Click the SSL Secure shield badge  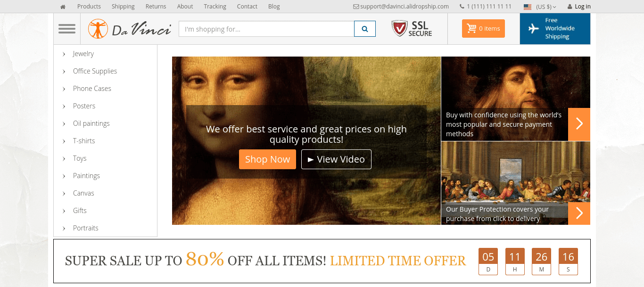pos(412,28)
